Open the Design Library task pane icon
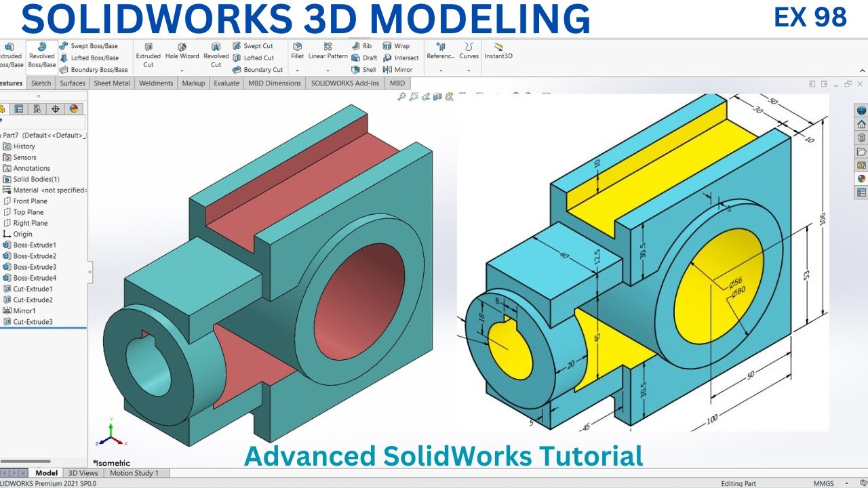This screenshot has width=868, height=488. [x=861, y=138]
